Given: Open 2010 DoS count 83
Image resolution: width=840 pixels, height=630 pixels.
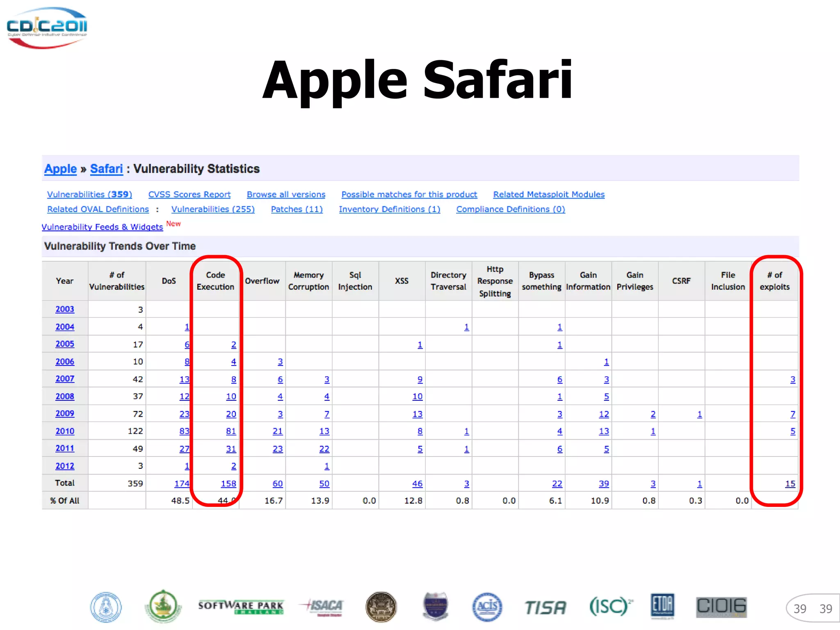Looking at the screenshot, I should (185, 431).
